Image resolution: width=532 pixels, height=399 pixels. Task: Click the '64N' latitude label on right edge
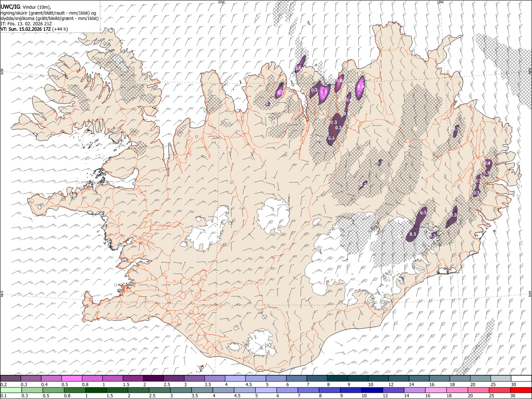[530, 293]
